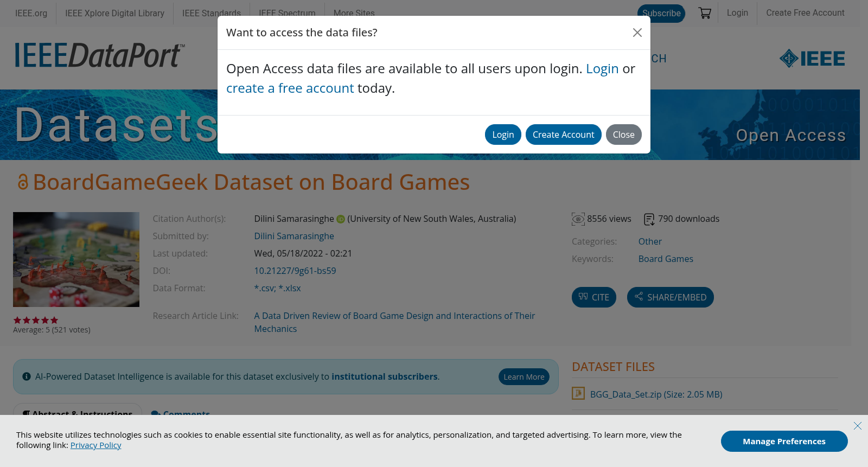Image resolution: width=868 pixels, height=467 pixels.
Task: Click the zip file icon in Dataset Files
Action: (578, 393)
